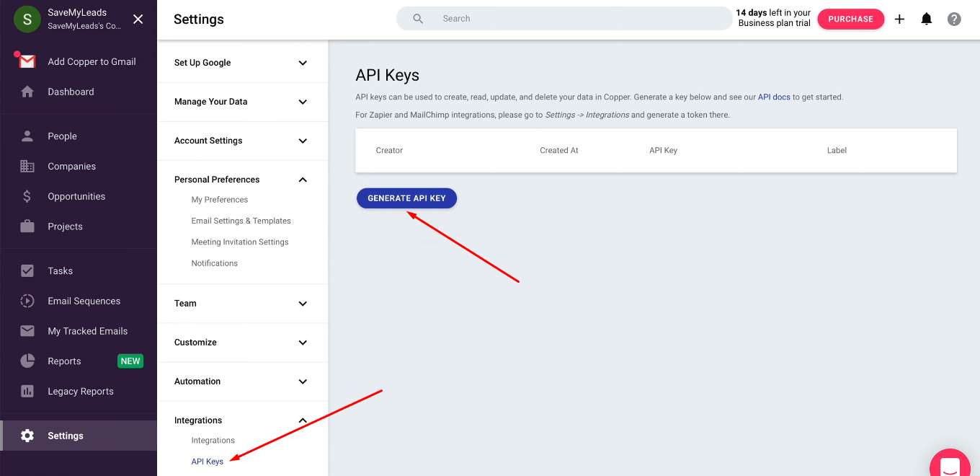Click the Tasks checkmark icon

(x=27, y=271)
